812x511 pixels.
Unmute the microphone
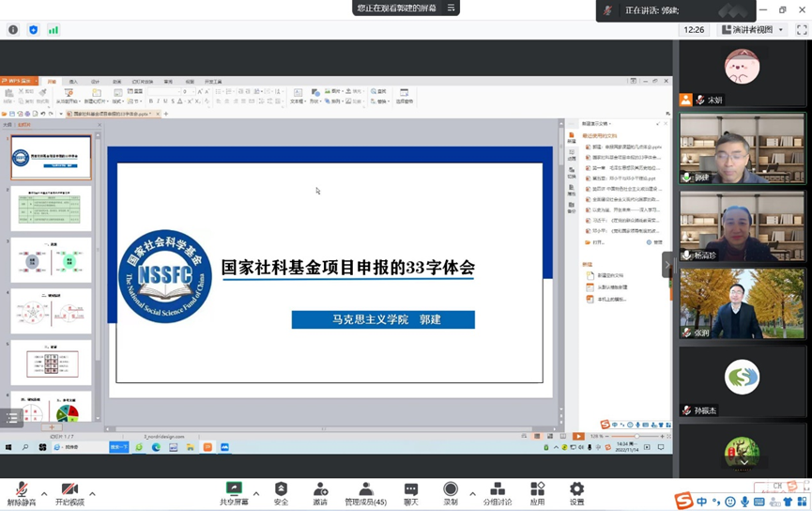(21, 492)
